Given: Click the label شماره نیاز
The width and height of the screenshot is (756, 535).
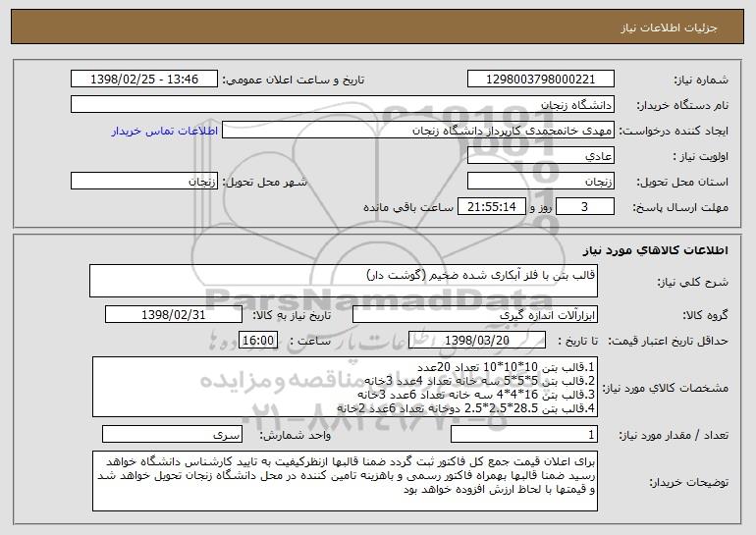Looking at the screenshot, I should tap(701, 80).
